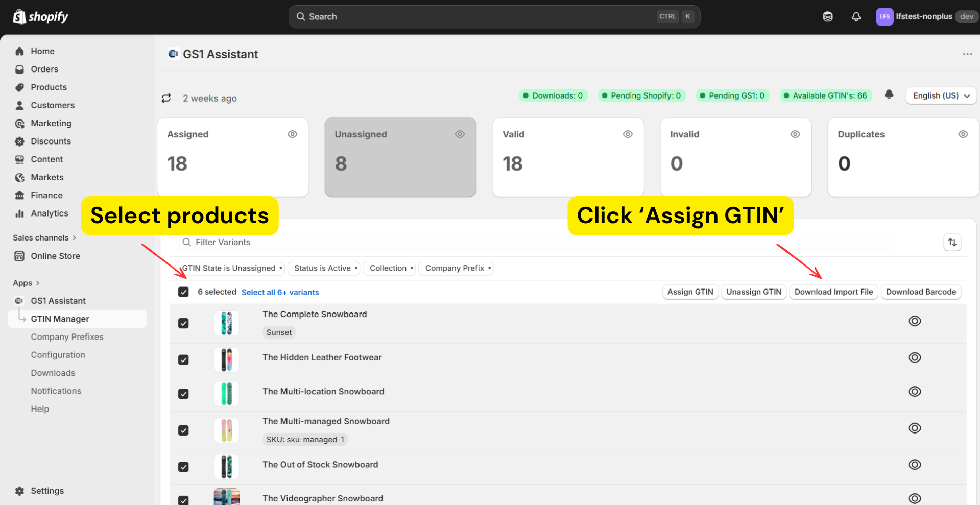The width and height of the screenshot is (980, 505).
Task: Open the Help page
Action: pyautogui.click(x=40, y=409)
